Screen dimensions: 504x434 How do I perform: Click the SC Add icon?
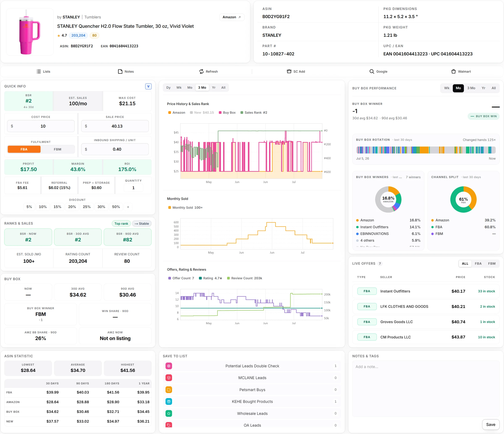[x=289, y=71]
